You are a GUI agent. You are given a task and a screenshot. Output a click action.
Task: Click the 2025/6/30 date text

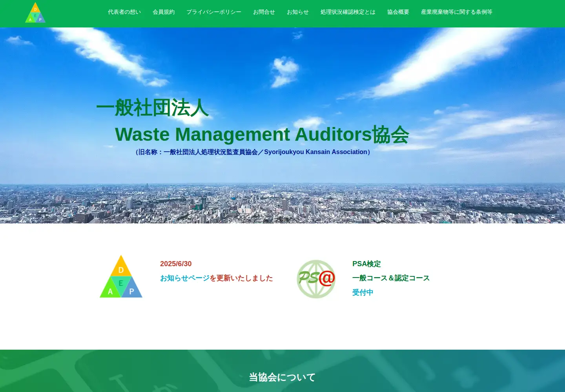pyautogui.click(x=176, y=264)
